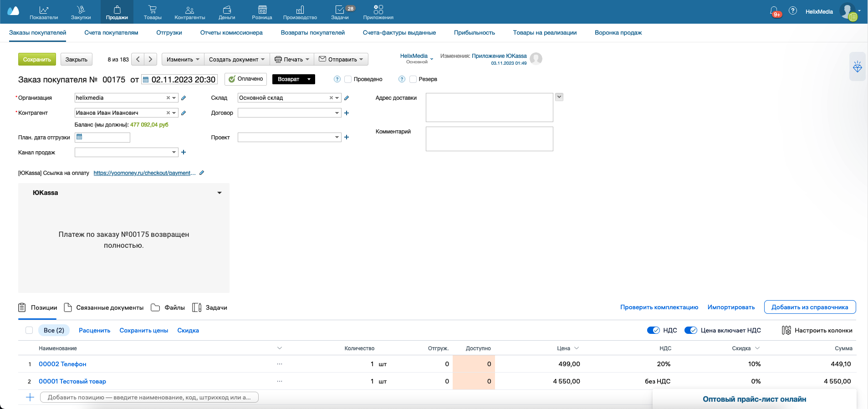Screen dimensions: 868x409
Task: Open the Изменить dropdown
Action: (183, 59)
